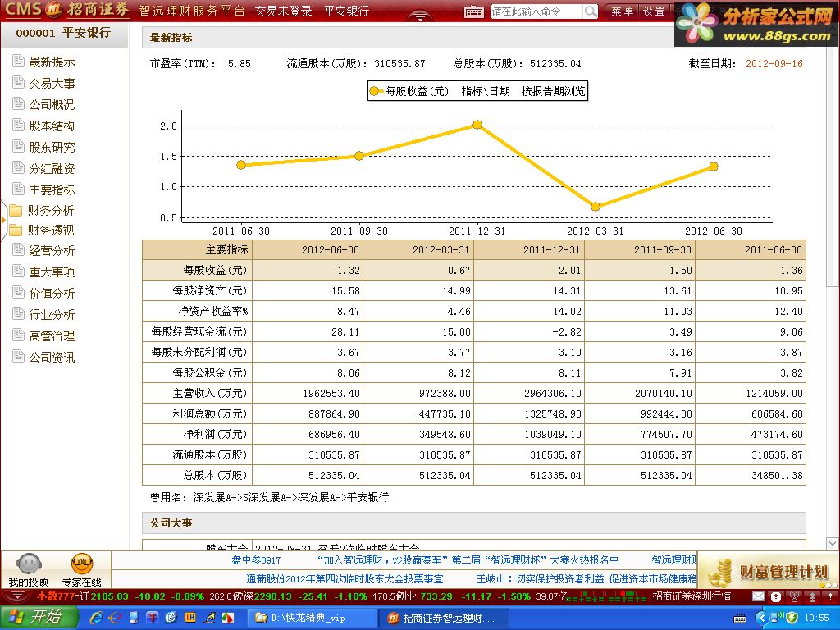840x630 pixels.
Task: Click the magnifier search icon beside command box
Action: (590, 11)
